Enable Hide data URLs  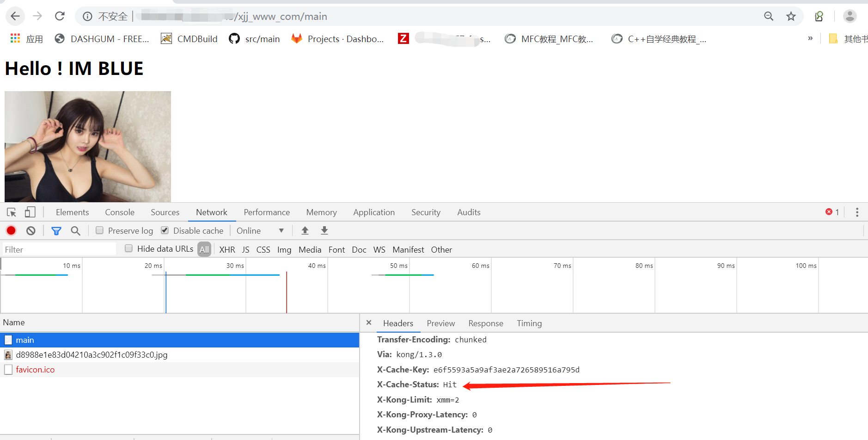coord(128,248)
